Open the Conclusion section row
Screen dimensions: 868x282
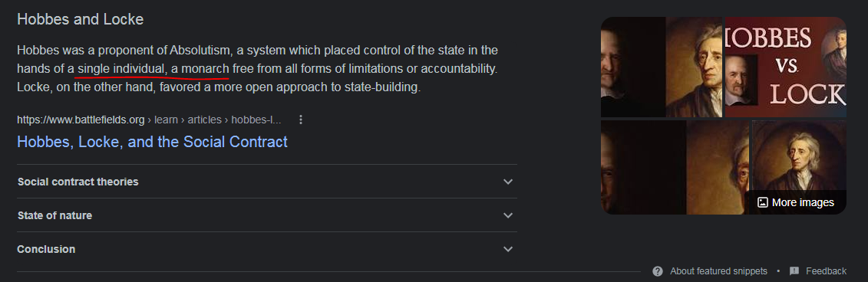[267, 249]
